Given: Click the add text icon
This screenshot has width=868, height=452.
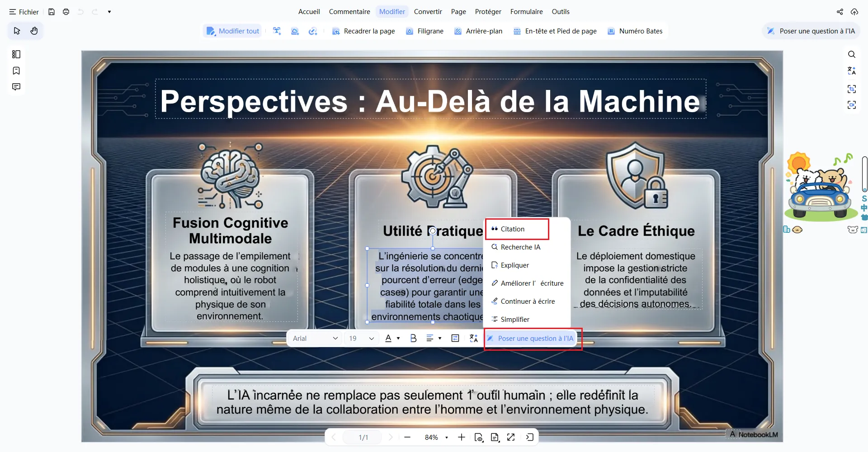Looking at the screenshot, I should click(x=277, y=31).
